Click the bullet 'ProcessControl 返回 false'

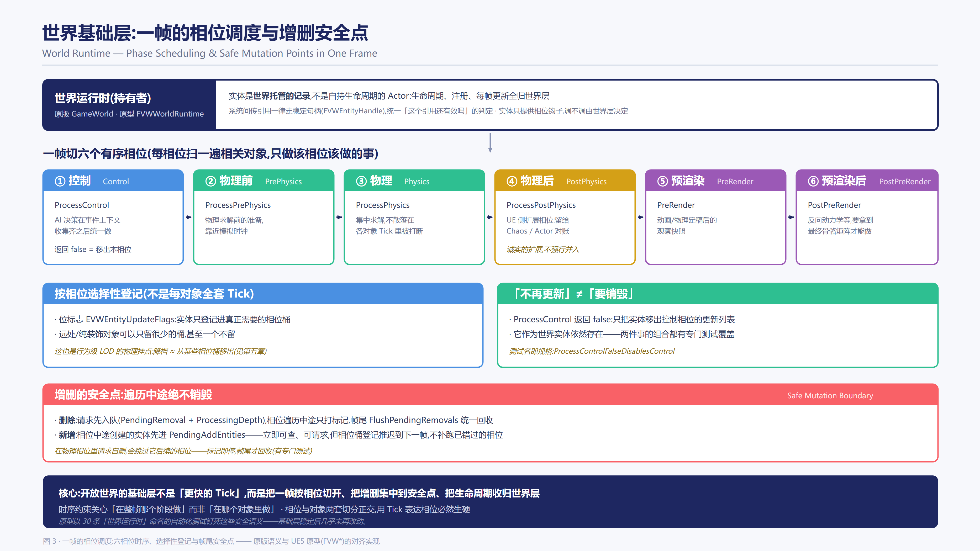[x=622, y=319]
